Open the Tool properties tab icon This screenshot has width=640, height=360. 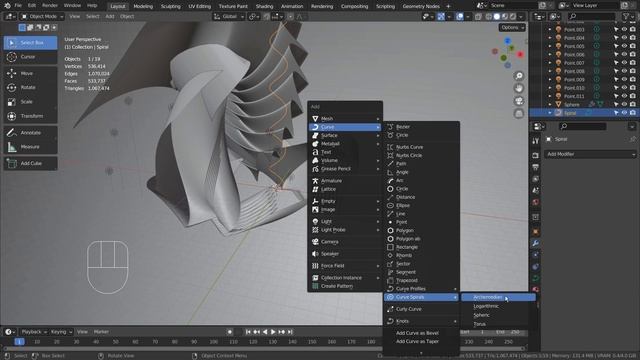(536, 141)
